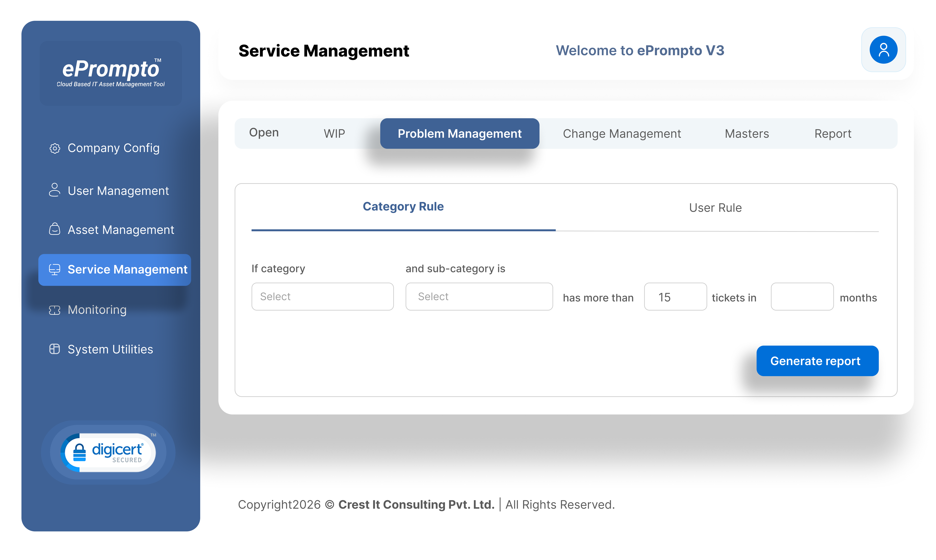Open Company Config in sidebar
This screenshot has width=936, height=560.
pos(113,148)
